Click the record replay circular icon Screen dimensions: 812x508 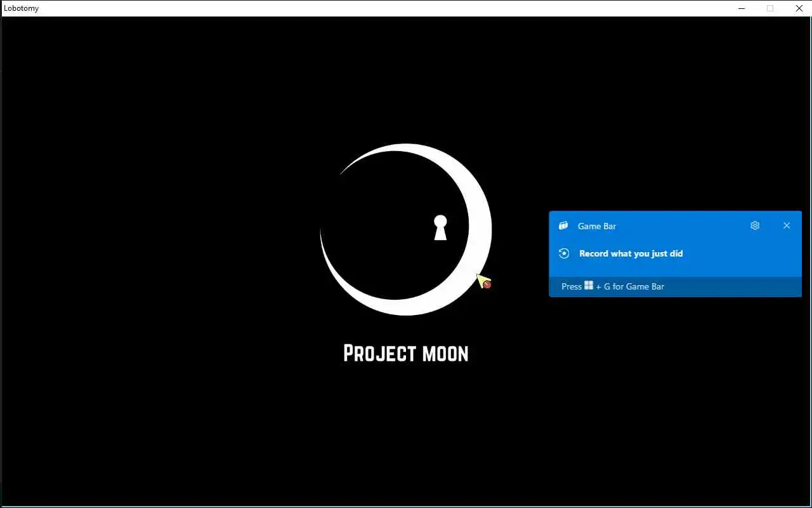(564, 253)
